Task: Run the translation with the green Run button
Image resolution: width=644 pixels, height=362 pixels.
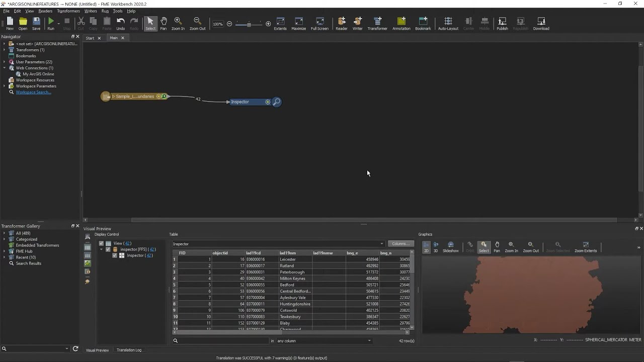Action: pos(51,23)
